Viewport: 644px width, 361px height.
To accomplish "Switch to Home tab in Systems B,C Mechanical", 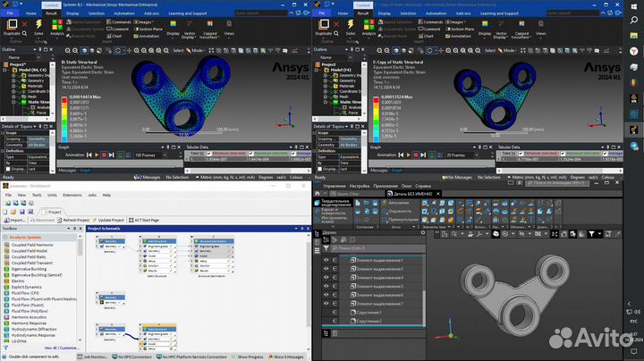I will pos(31,13).
